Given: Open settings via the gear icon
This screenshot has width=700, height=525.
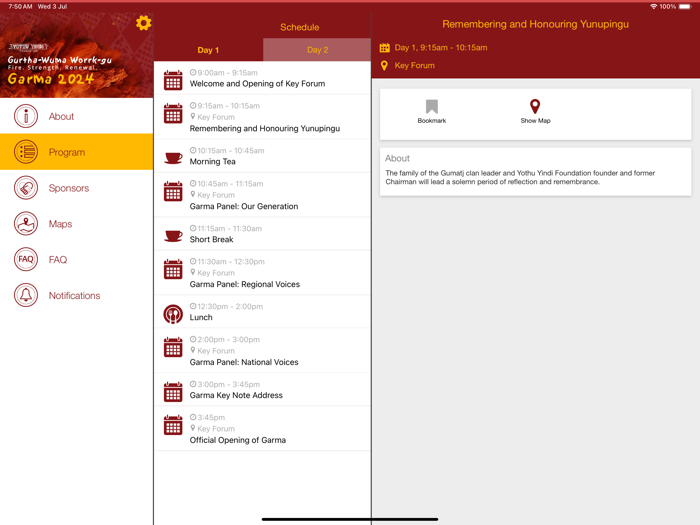Looking at the screenshot, I should 143,23.
